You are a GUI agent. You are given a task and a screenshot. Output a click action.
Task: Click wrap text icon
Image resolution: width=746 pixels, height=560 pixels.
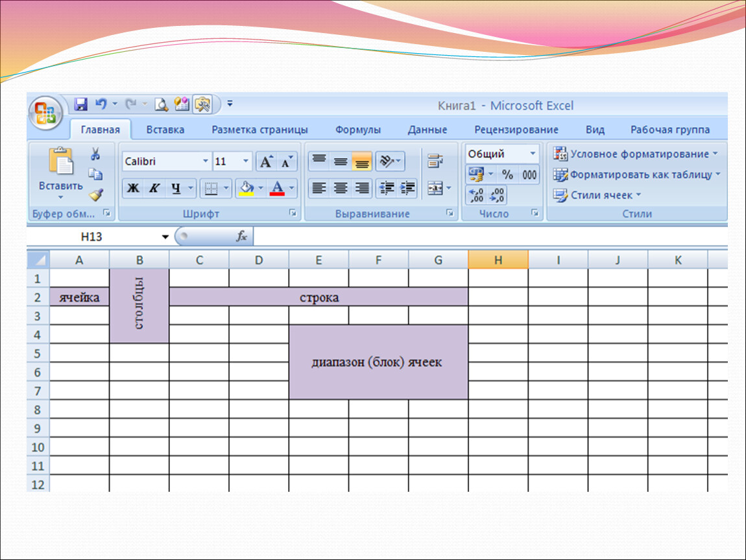coord(435,161)
